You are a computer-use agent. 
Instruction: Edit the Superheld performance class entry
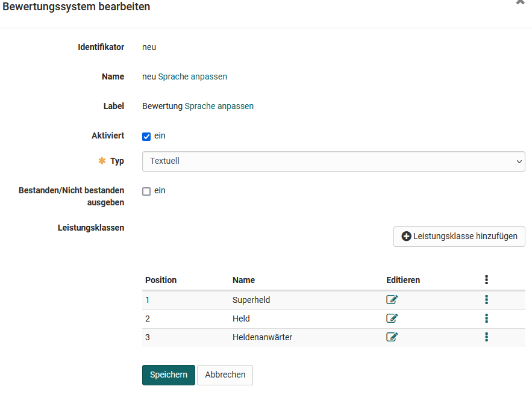tap(392, 299)
